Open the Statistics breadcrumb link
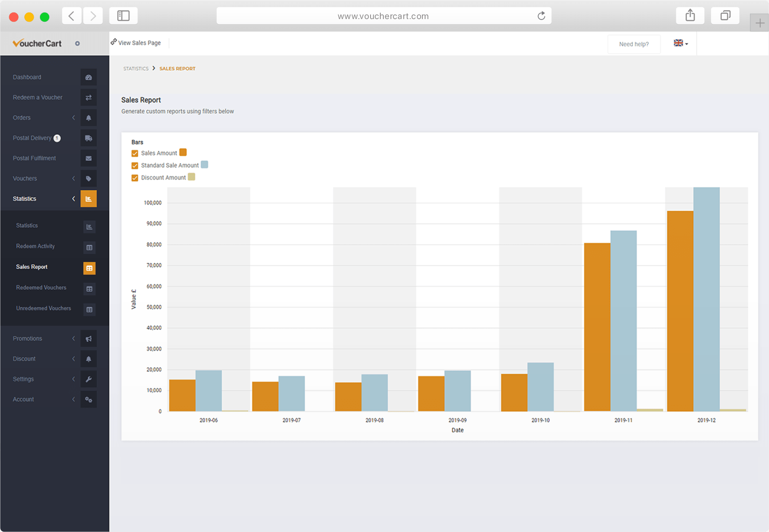 coord(136,68)
